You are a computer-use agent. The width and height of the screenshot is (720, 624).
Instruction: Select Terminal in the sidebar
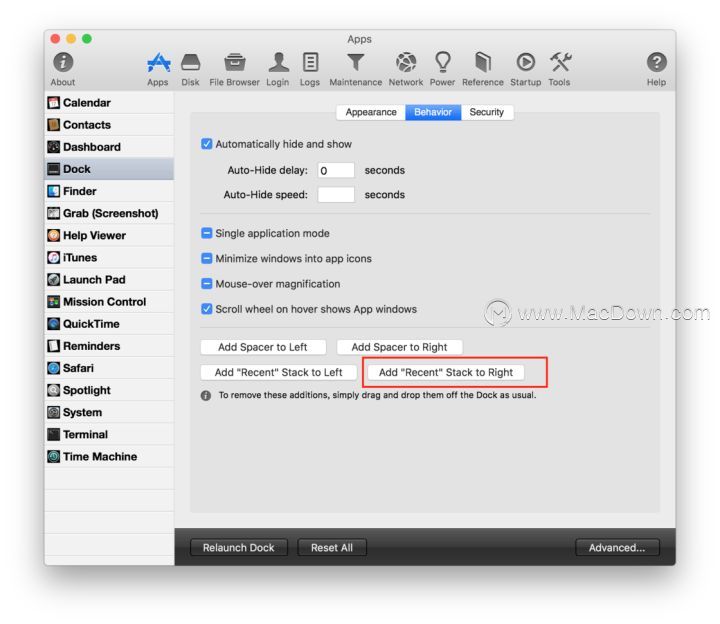pyautogui.click(x=109, y=434)
